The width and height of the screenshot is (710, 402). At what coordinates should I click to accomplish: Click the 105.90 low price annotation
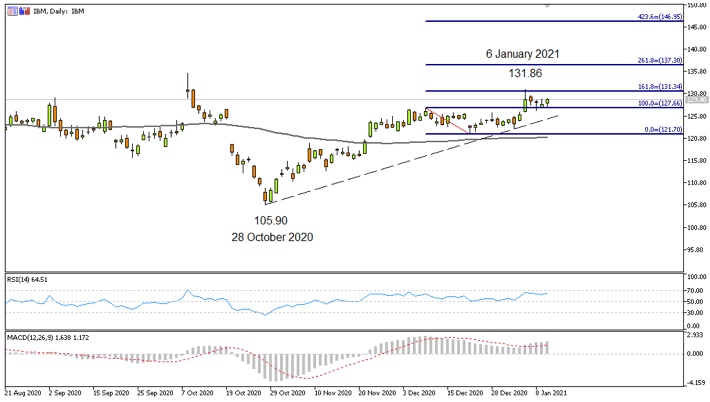pyautogui.click(x=271, y=220)
